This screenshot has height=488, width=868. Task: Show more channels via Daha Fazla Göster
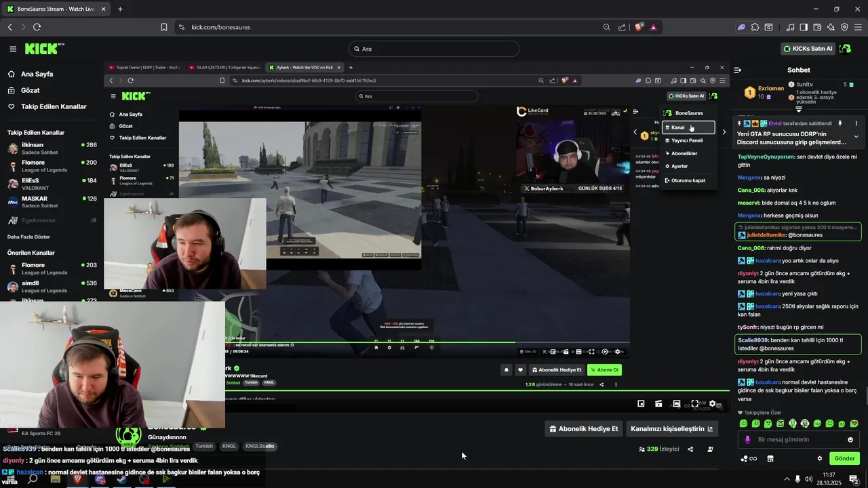(28, 237)
